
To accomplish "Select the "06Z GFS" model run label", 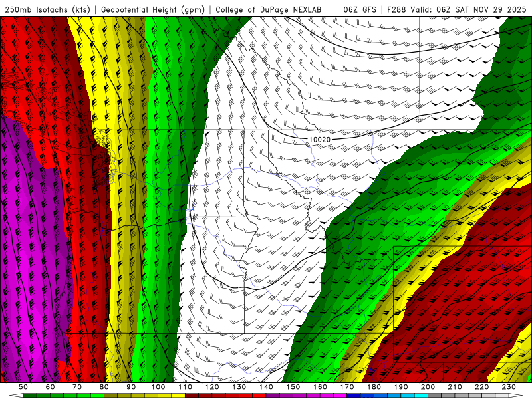I will tap(360, 10).
